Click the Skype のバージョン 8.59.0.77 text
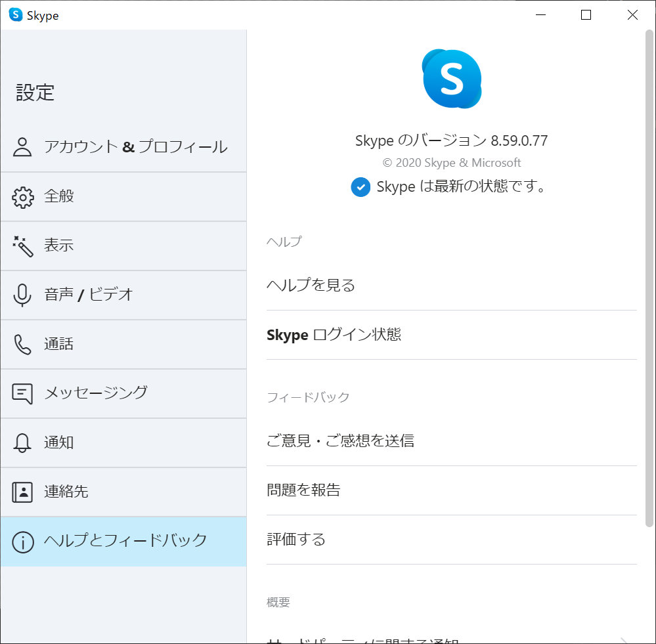The image size is (656, 644). point(451,141)
